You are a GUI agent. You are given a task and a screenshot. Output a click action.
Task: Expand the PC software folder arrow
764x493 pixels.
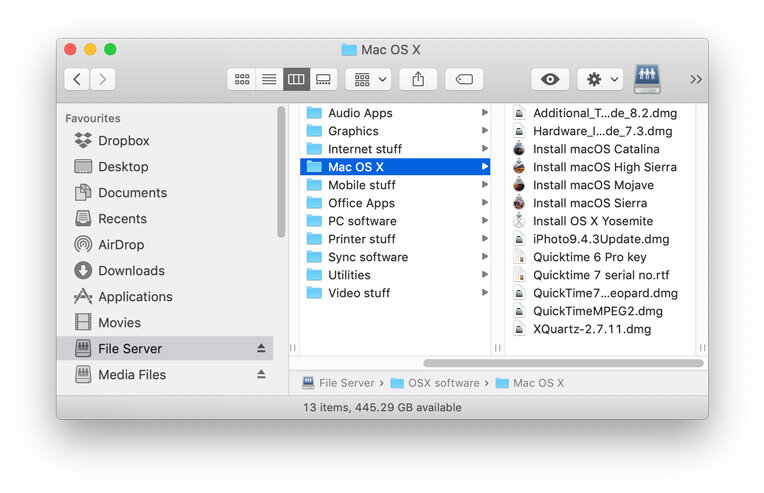coord(484,221)
